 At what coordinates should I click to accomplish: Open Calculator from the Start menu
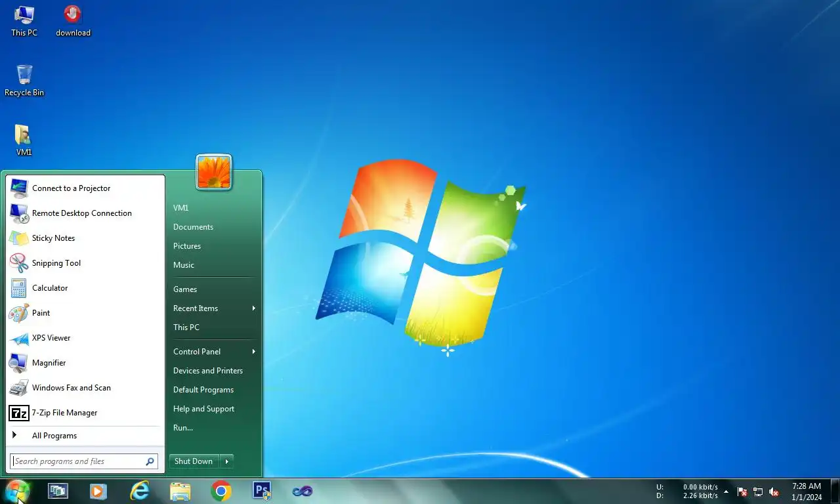85,288
